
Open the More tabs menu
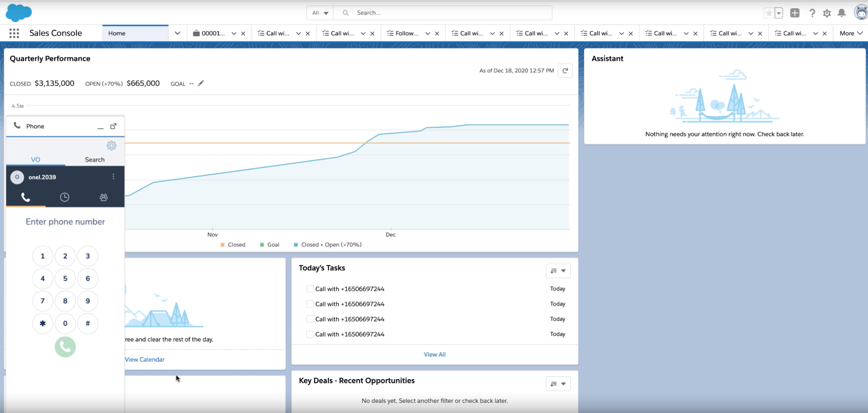click(851, 33)
